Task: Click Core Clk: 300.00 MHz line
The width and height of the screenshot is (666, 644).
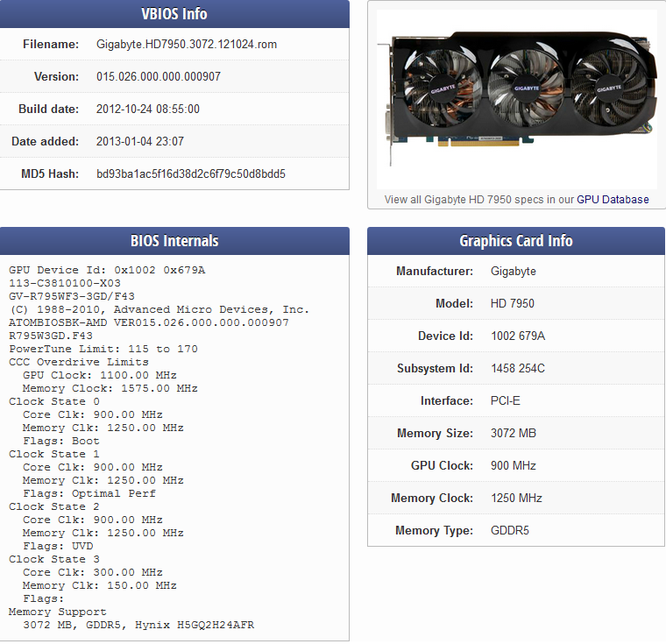Action: click(93, 573)
